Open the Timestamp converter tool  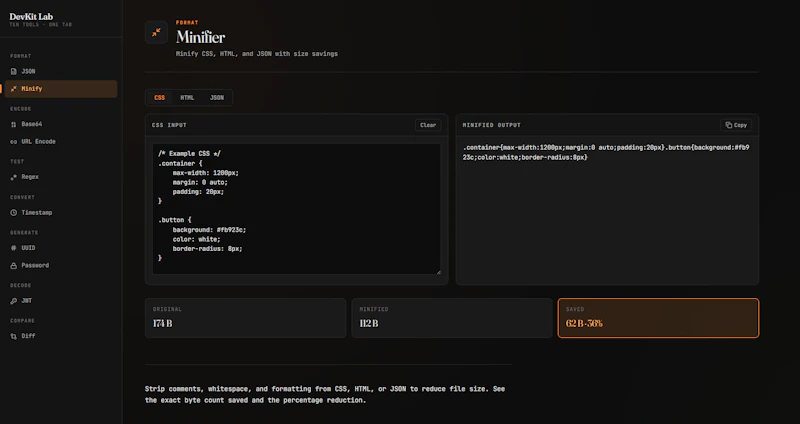point(61,212)
